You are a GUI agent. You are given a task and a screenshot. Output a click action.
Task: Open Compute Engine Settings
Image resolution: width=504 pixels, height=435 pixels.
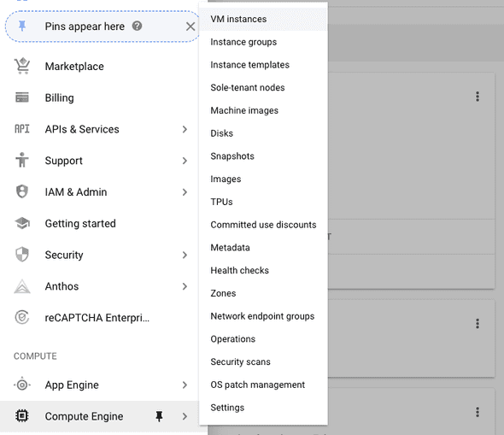pyautogui.click(x=263, y=407)
